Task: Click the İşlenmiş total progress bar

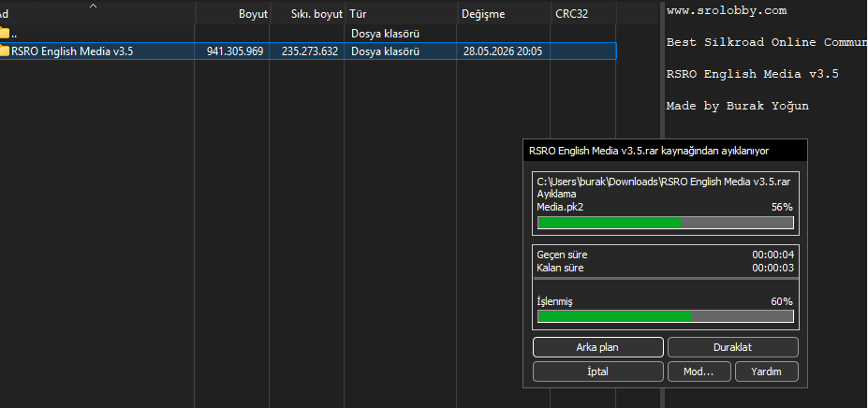Action: pos(666,316)
